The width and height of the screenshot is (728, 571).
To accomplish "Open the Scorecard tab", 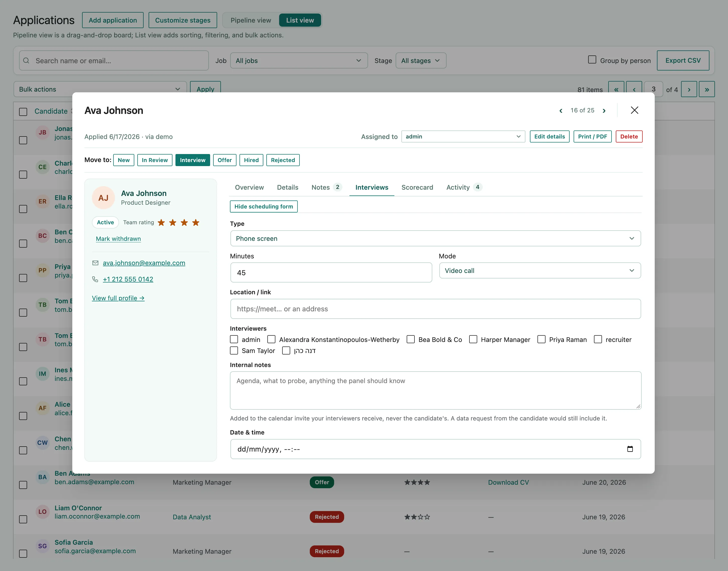I will pos(417,187).
